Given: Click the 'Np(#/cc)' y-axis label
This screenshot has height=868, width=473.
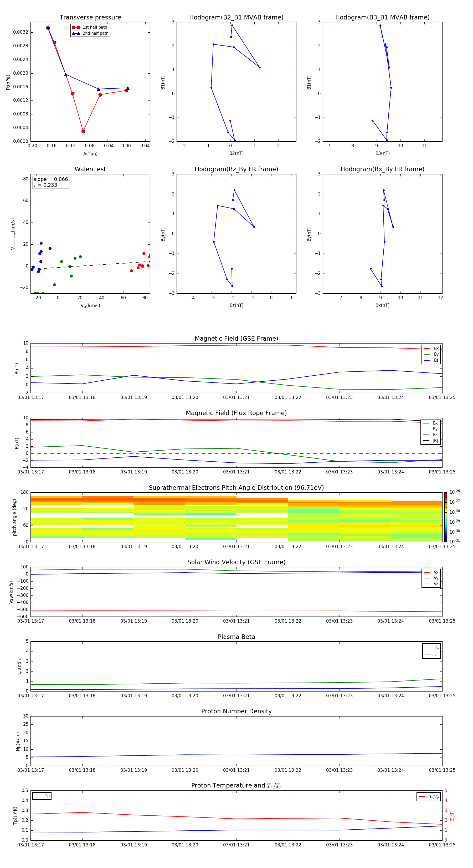Looking at the screenshot, I should click(x=18, y=741).
